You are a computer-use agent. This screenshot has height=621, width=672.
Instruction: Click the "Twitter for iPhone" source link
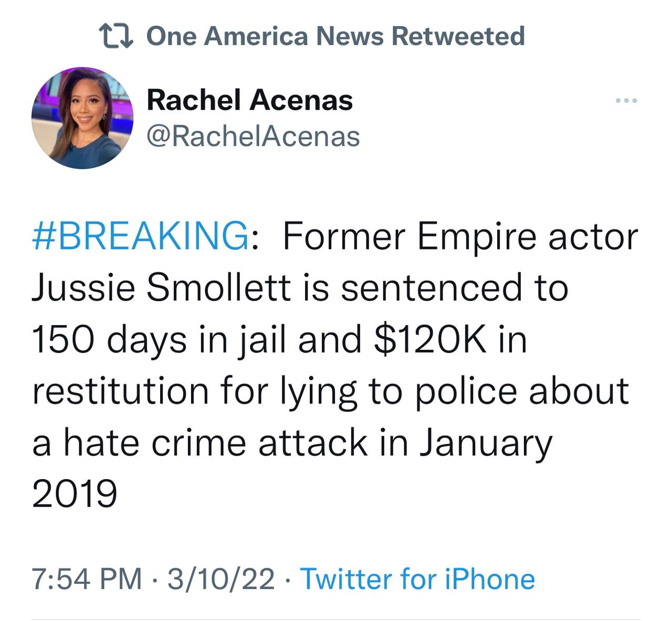pos(417,579)
